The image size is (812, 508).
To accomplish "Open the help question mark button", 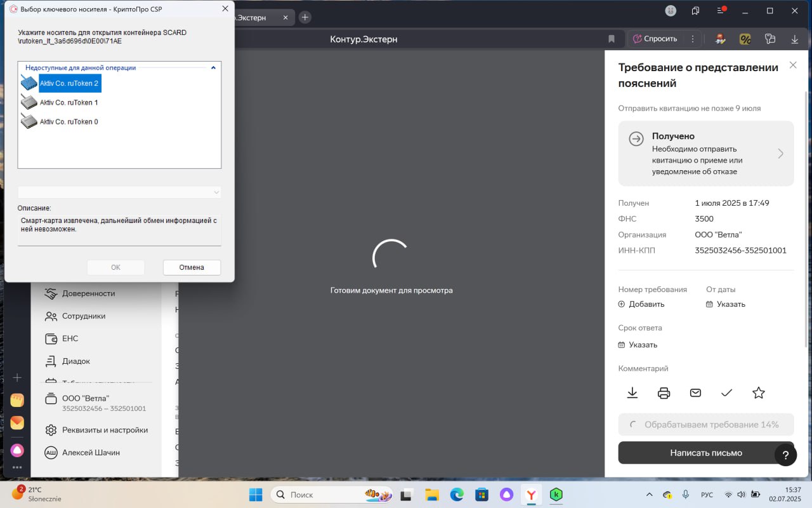I will 785,455.
